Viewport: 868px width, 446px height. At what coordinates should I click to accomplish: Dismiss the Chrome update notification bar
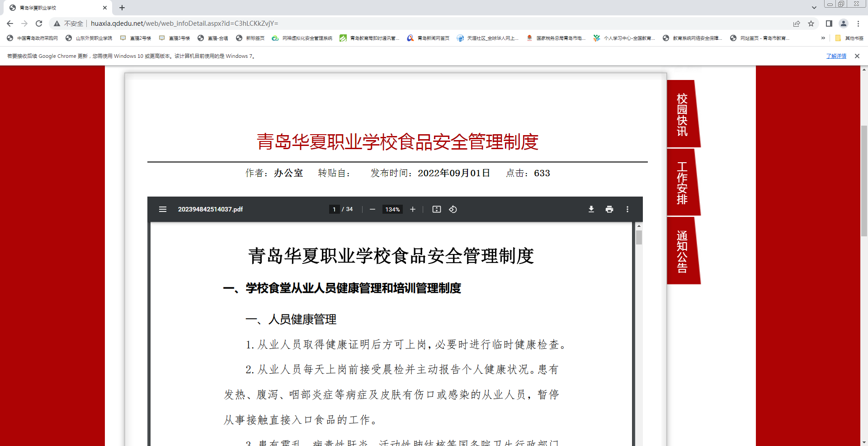point(857,56)
